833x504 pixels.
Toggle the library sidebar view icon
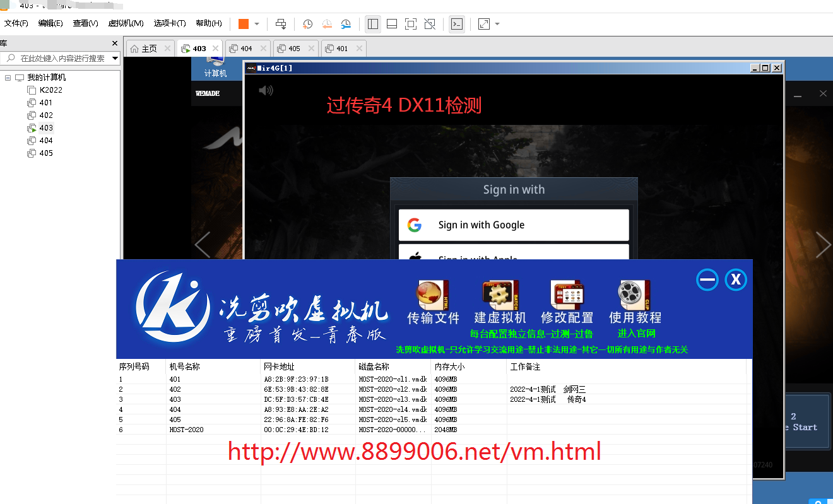[x=373, y=24]
